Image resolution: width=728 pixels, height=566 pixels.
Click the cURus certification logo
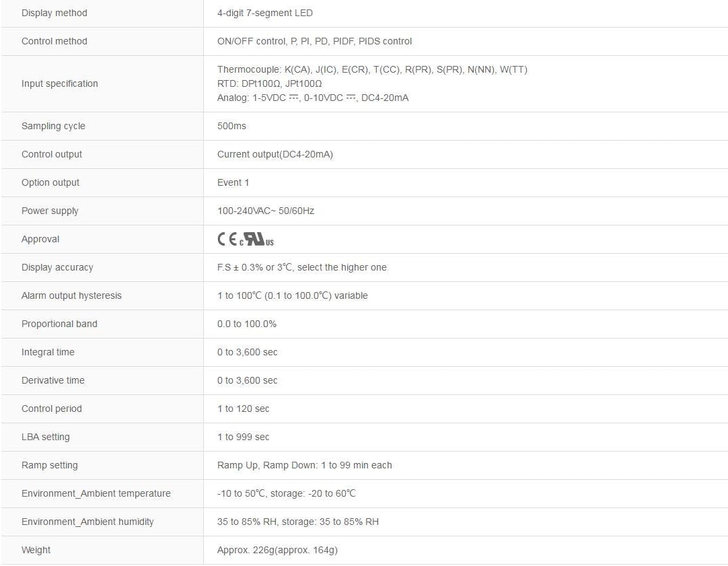point(257,240)
